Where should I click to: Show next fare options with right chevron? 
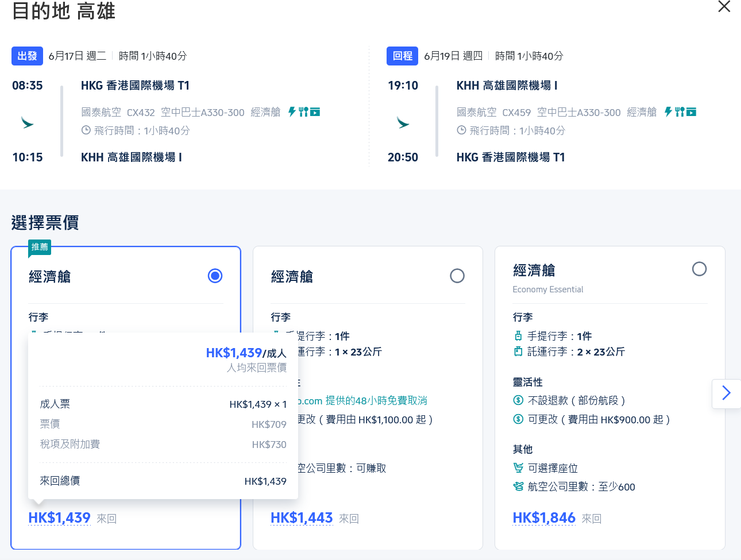click(x=726, y=393)
